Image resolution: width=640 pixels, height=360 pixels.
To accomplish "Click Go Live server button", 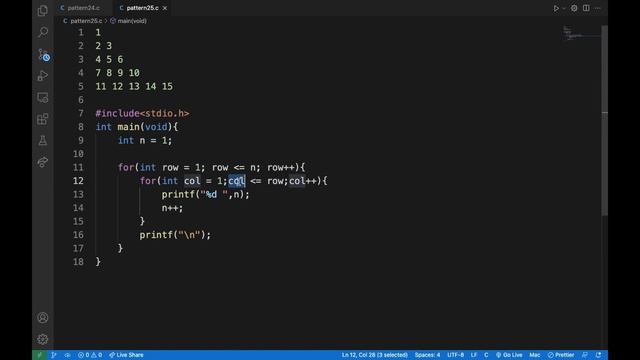I will coord(509,355).
